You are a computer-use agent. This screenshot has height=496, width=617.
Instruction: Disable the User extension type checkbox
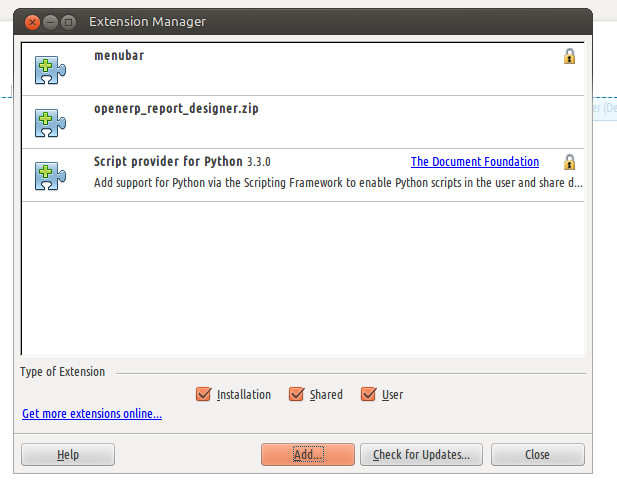(x=368, y=394)
